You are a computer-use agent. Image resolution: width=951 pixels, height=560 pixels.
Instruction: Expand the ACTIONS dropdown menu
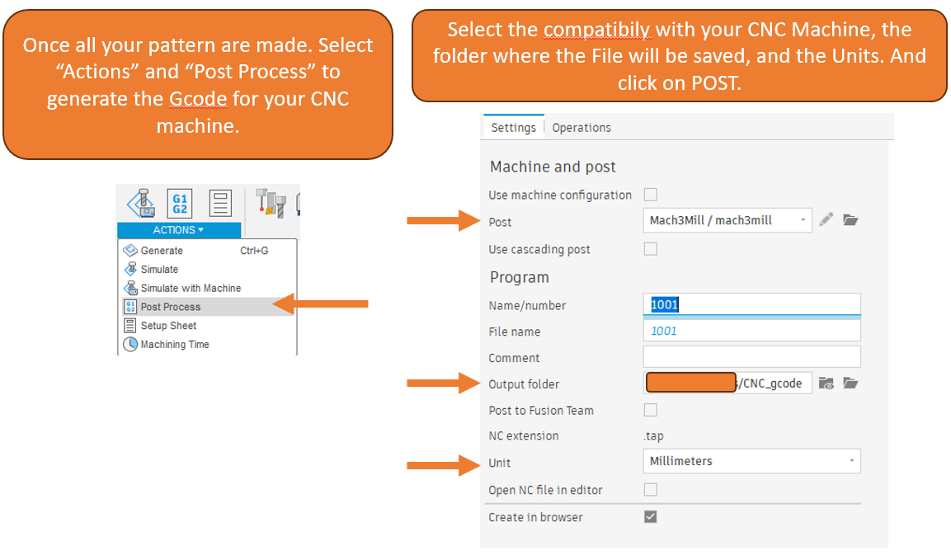pyautogui.click(x=178, y=230)
